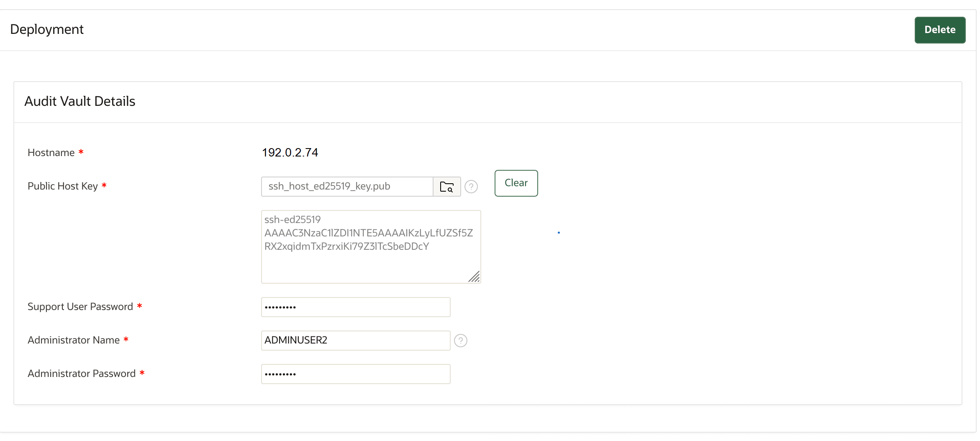Click the resize handle of the key textarea

474,277
